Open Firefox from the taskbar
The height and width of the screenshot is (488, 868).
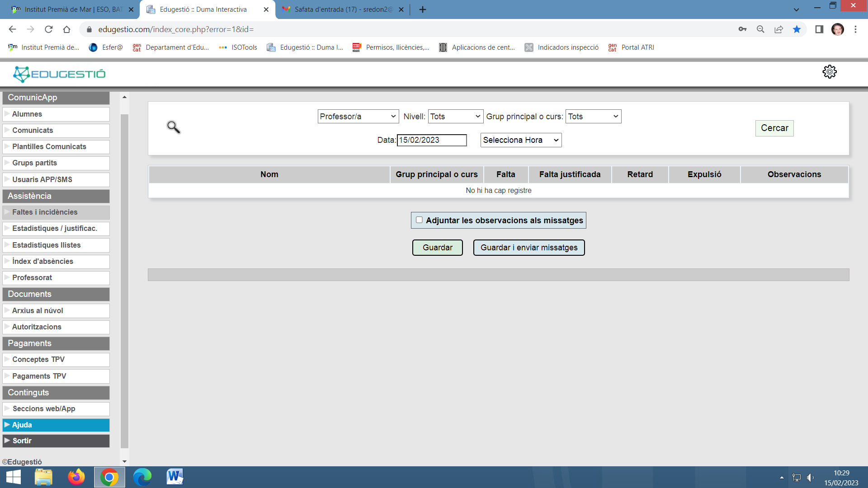pyautogui.click(x=76, y=477)
